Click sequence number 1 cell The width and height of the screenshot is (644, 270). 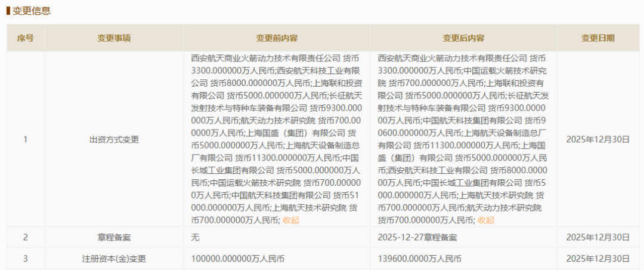coord(26,140)
